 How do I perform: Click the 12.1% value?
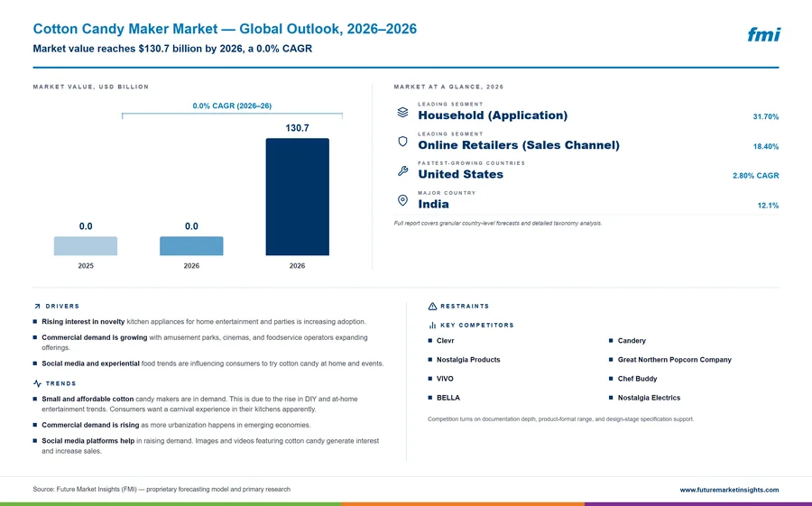[x=768, y=206]
